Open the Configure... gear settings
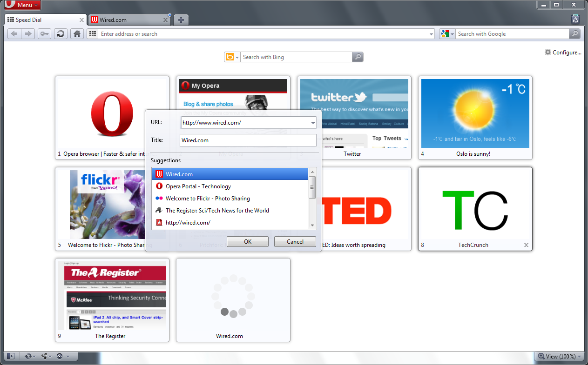588x365 pixels. tap(563, 52)
